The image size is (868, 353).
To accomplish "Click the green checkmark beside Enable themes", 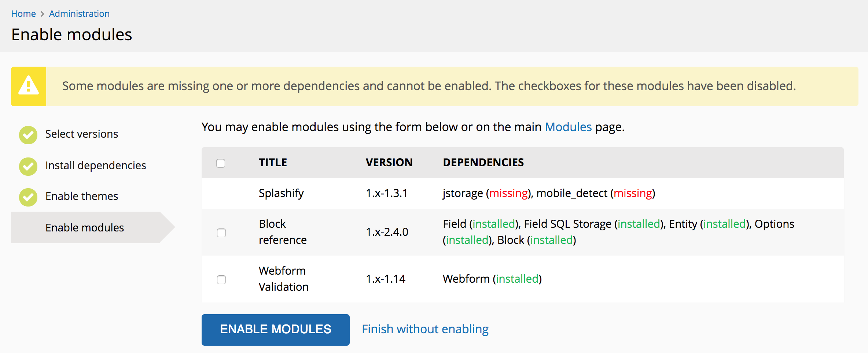I will (x=28, y=197).
